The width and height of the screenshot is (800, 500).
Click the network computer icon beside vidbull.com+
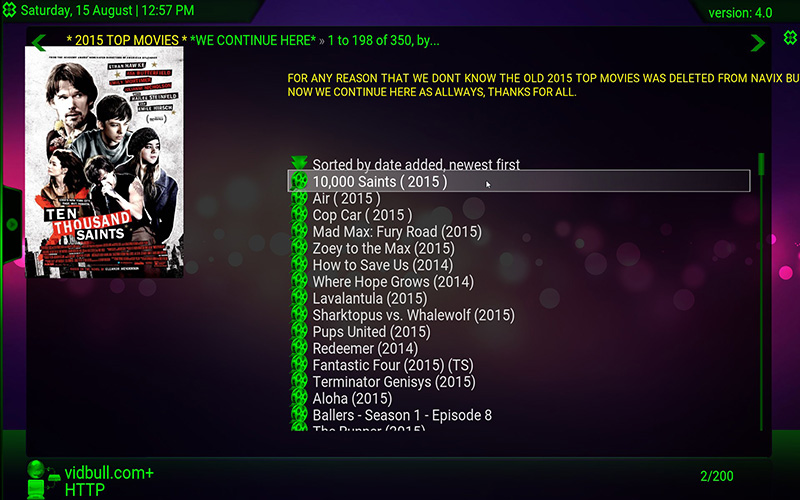click(x=37, y=478)
